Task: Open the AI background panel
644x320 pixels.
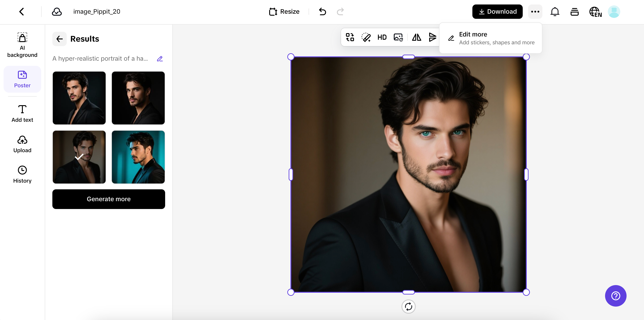Action: (22, 45)
